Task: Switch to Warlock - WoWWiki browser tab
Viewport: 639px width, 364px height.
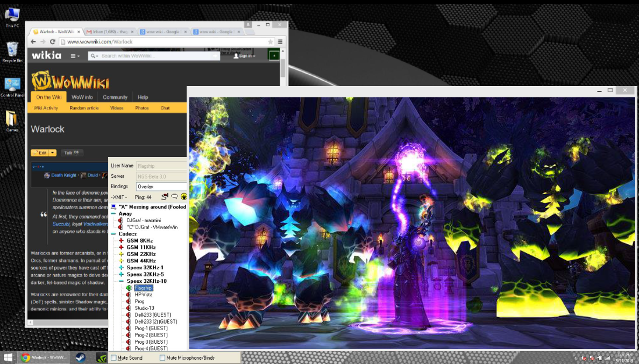Action: tap(55, 31)
